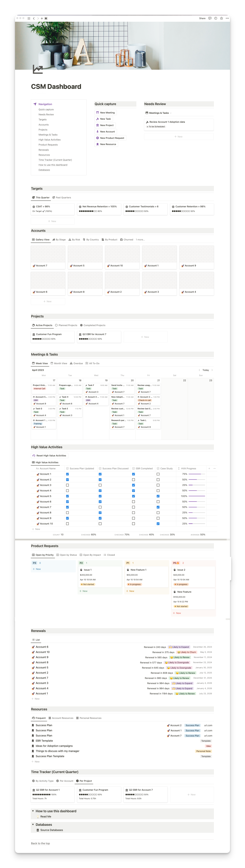This screenshot has height=868, width=245.
Task: Click Net Revenue Retention progress bar
Action: pos(88,211)
